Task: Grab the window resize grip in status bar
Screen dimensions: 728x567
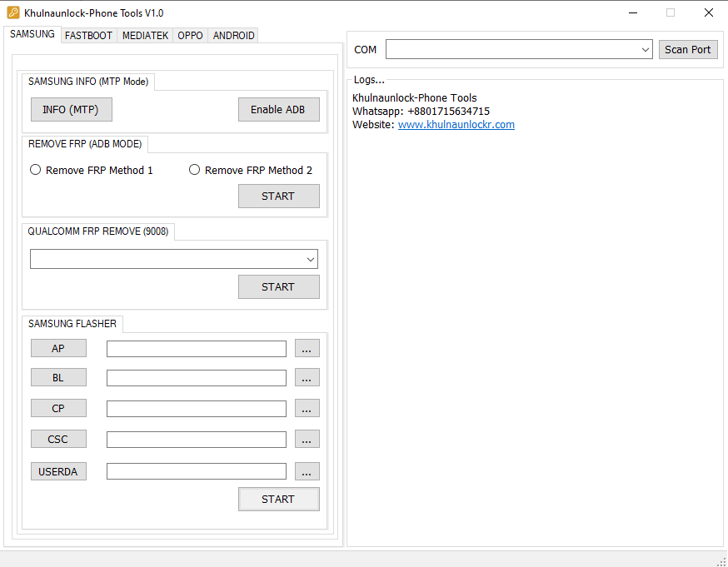Action: [x=721, y=561]
